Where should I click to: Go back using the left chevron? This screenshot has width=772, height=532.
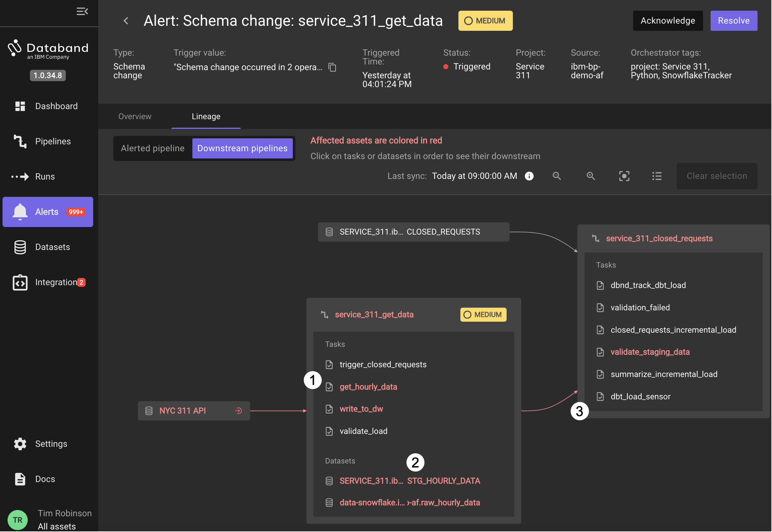(126, 21)
